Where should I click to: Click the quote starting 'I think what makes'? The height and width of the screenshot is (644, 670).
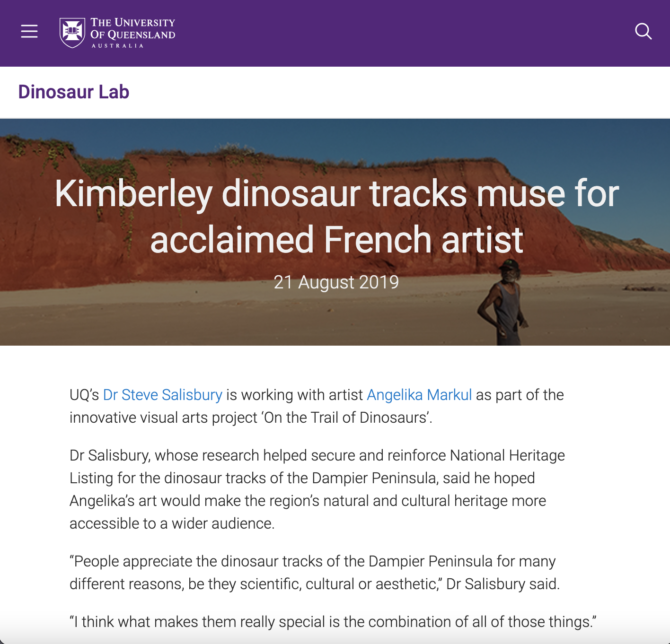point(333,621)
